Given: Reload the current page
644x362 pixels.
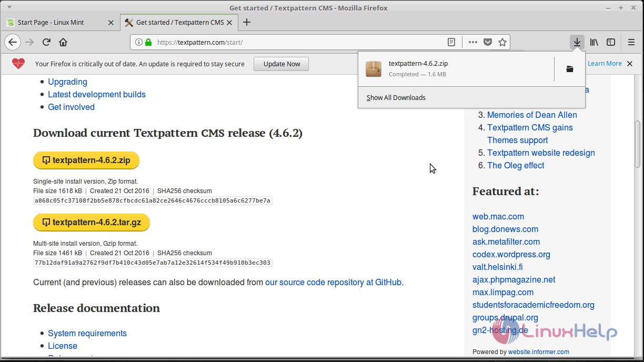Looking at the screenshot, I should click(46, 42).
